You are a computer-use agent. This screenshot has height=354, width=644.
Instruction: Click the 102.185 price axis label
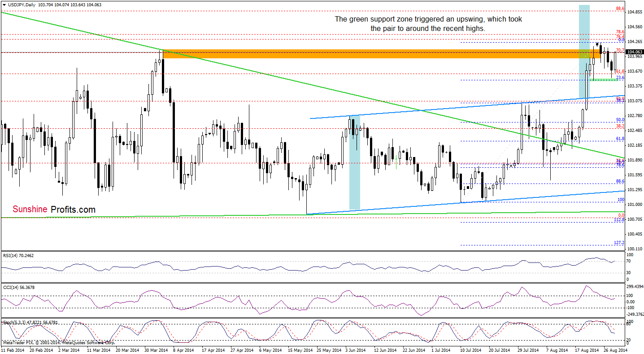tap(635, 145)
